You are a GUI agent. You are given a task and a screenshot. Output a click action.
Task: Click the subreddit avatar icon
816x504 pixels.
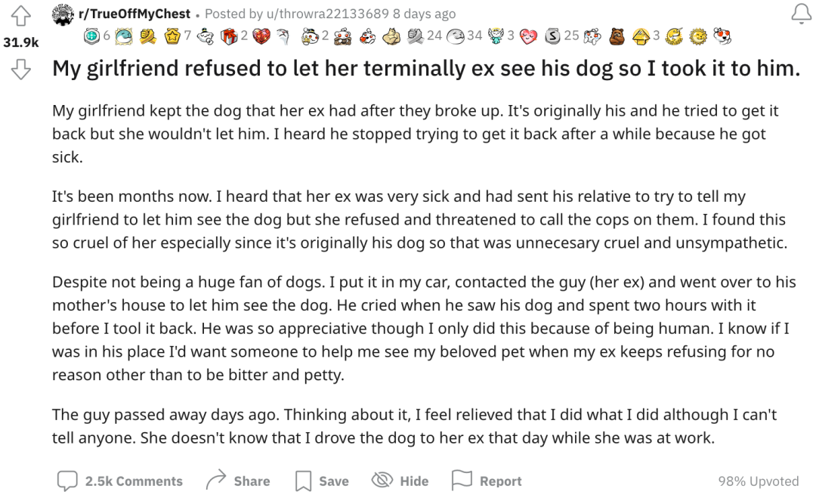coord(63,14)
